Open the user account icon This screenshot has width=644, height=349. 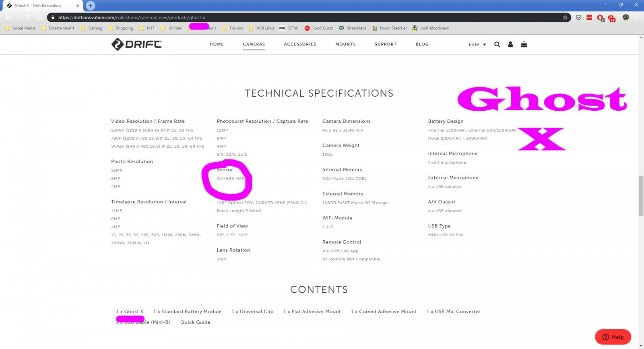[510, 44]
